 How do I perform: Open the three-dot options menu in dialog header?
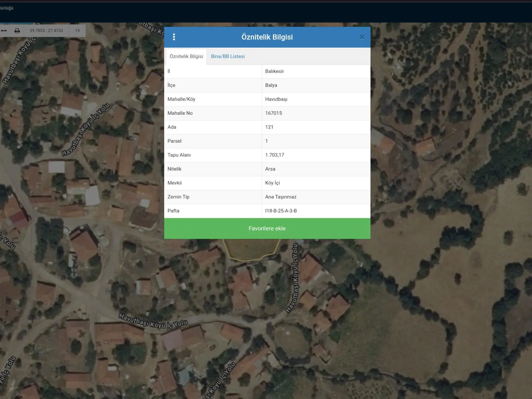click(x=174, y=37)
